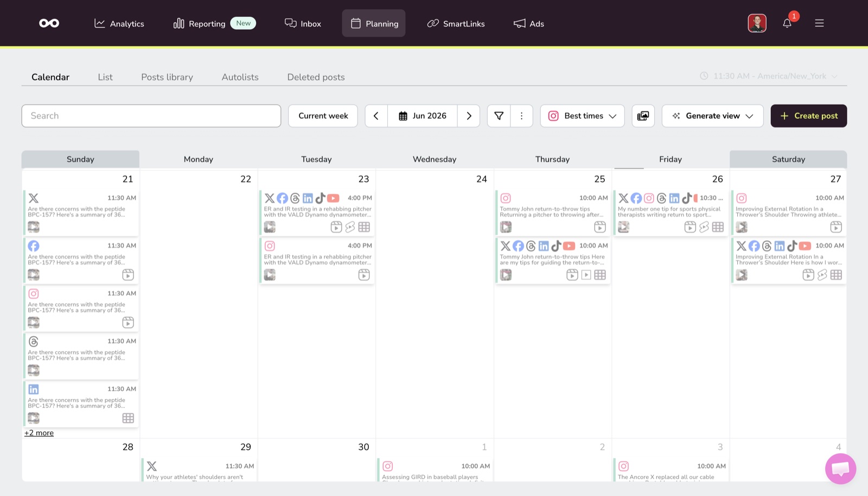Click calendar icon in Jun 2026 picker
The image size is (868, 496).
(403, 116)
